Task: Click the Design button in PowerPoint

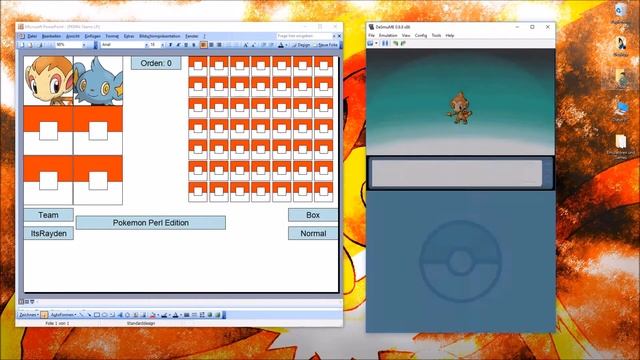Action: click(x=301, y=45)
